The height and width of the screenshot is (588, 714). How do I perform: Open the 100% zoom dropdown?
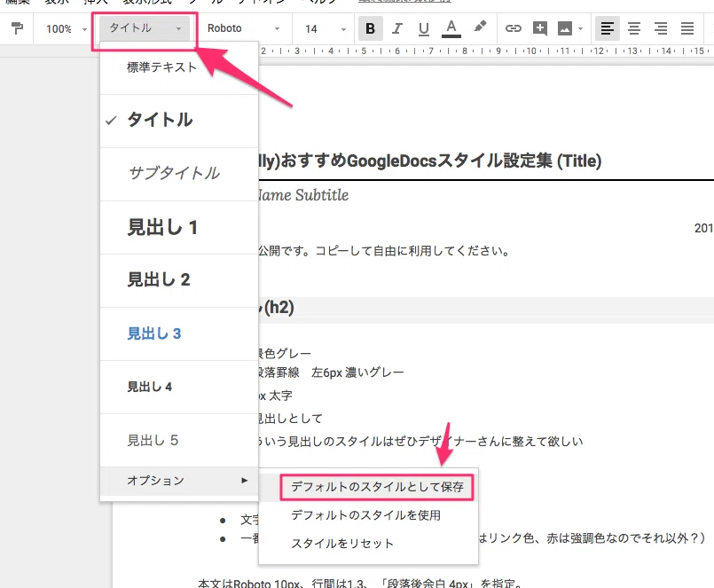click(x=66, y=29)
